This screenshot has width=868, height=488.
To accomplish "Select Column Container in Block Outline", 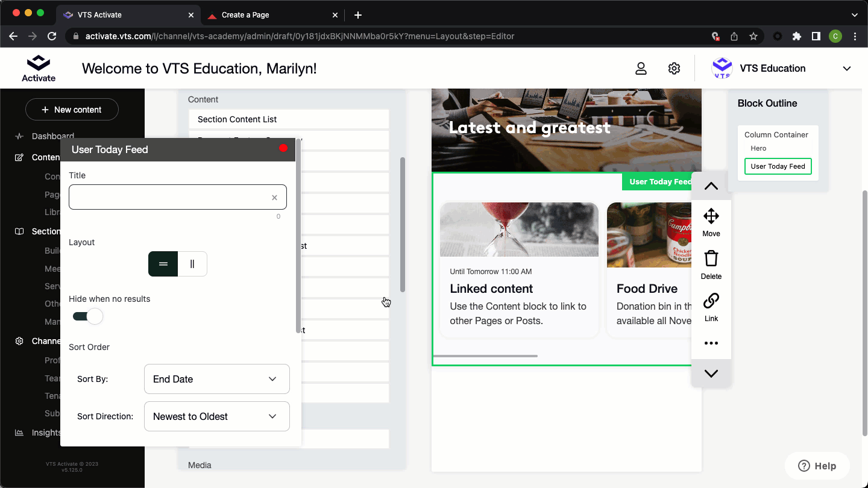I will coord(776,135).
